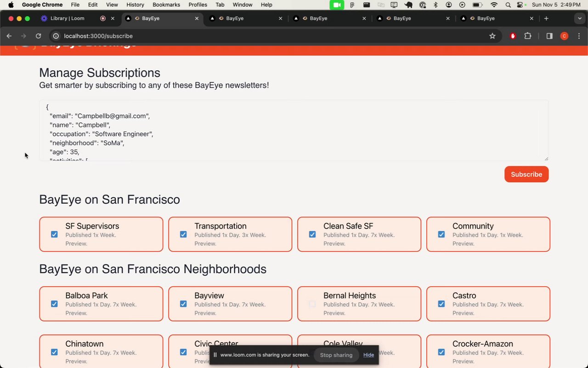The image size is (588, 368).
Task: Toggle the Chrome side panel
Action: pyautogui.click(x=549, y=36)
